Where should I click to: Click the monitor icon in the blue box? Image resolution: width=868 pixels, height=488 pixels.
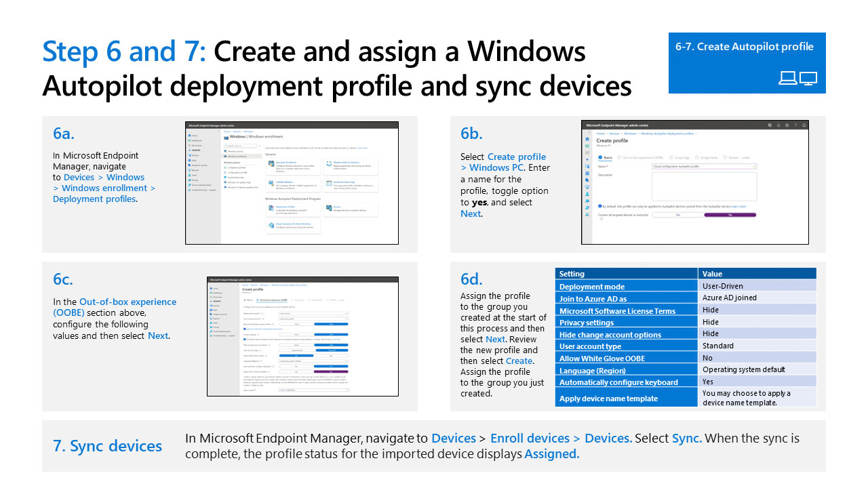(x=808, y=79)
